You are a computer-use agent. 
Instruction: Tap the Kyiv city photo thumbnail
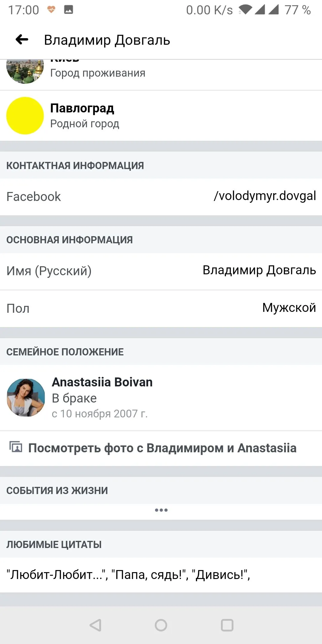click(x=25, y=72)
